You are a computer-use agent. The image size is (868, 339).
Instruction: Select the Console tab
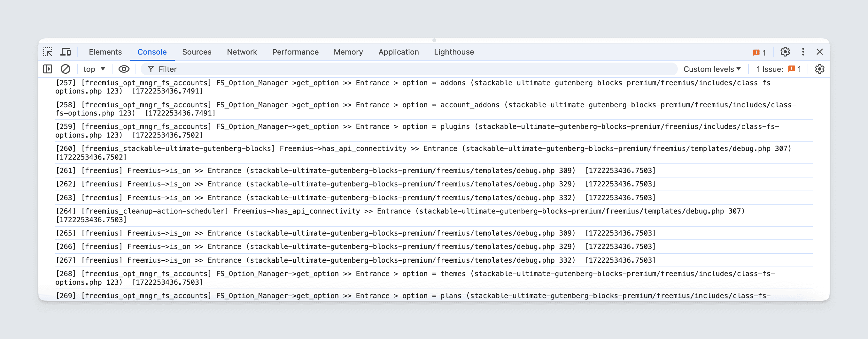(x=152, y=52)
